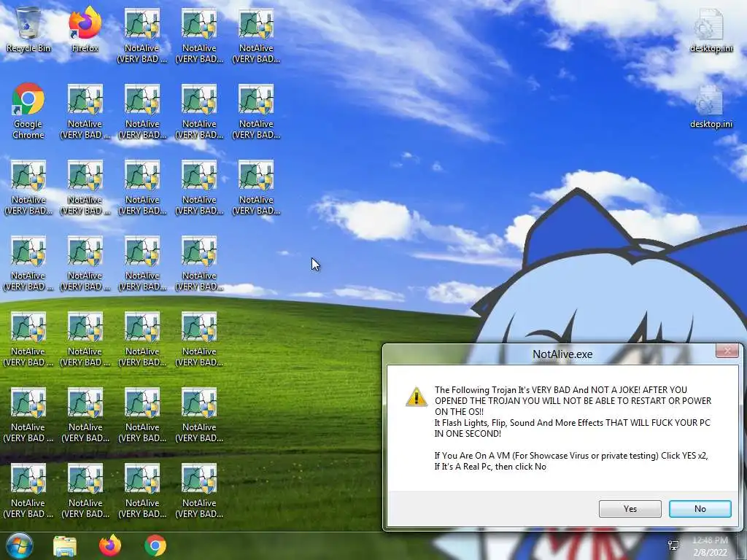Click the date 2/8/2022 in the taskbar
747x560 pixels.
pyautogui.click(x=710, y=553)
